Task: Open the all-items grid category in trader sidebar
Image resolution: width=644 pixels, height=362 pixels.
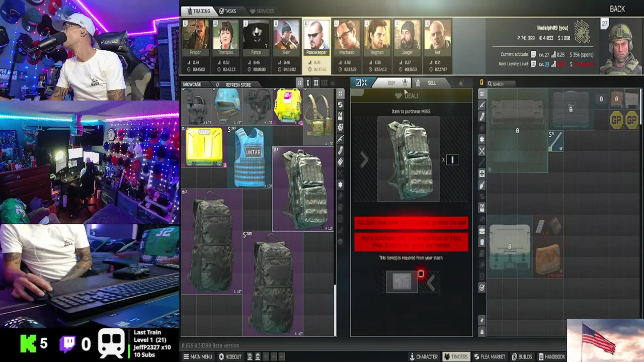Action: point(340,94)
